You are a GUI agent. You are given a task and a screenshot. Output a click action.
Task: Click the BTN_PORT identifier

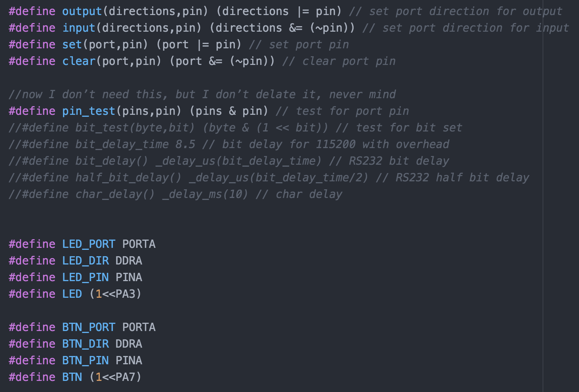(x=89, y=327)
